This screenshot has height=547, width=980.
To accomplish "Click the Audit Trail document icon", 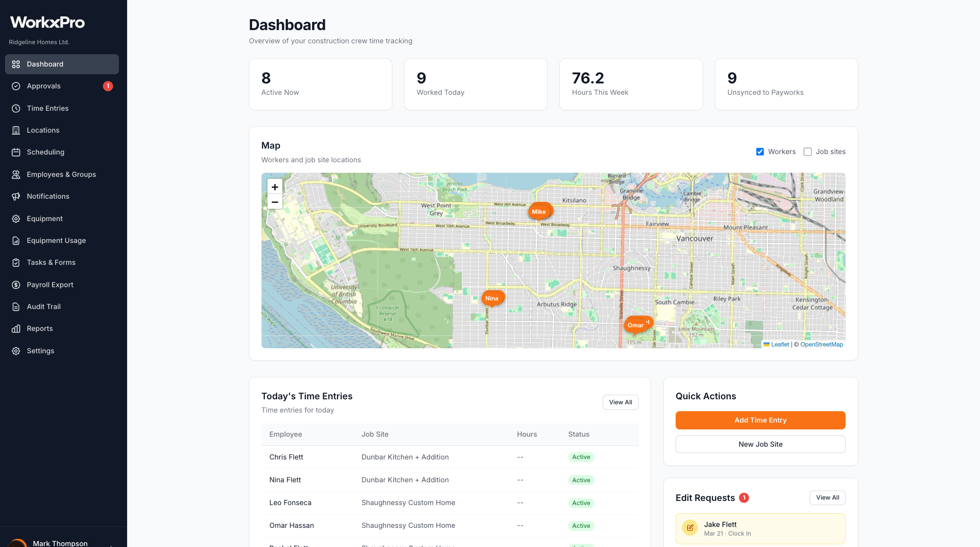I will [x=16, y=306].
